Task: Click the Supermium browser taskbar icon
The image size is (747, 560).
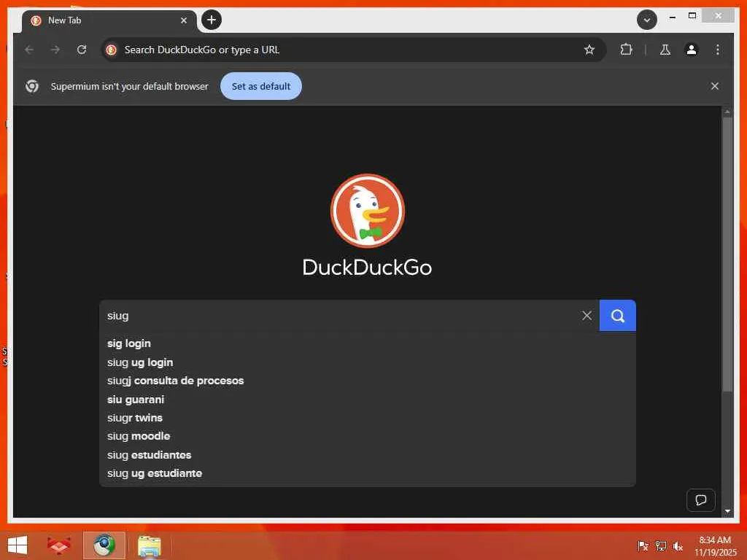Action: pos(104,545)
